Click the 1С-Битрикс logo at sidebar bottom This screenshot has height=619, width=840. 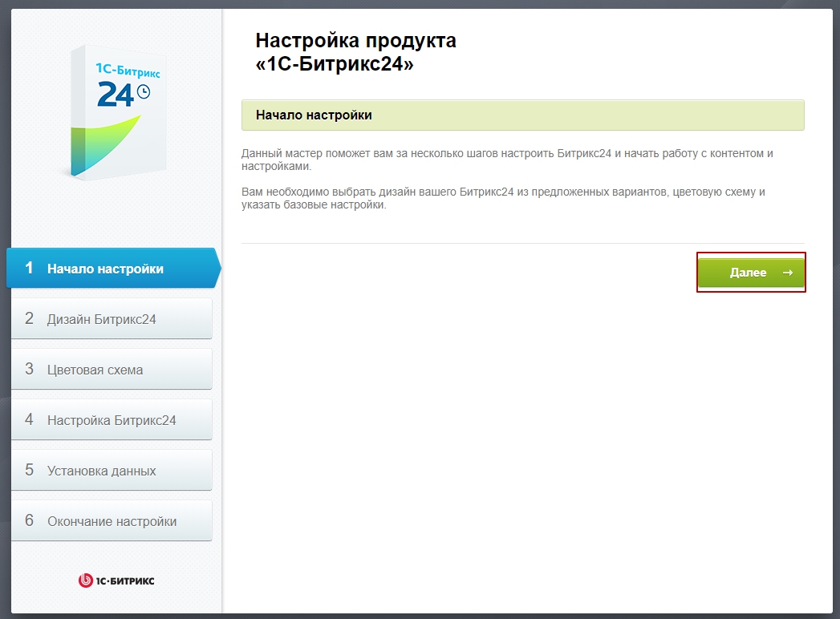116,581
